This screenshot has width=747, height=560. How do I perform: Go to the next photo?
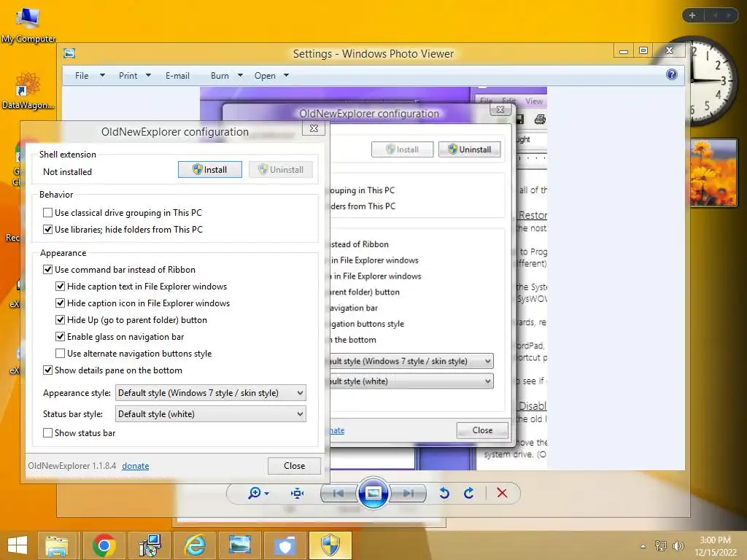tap(409, 493)
